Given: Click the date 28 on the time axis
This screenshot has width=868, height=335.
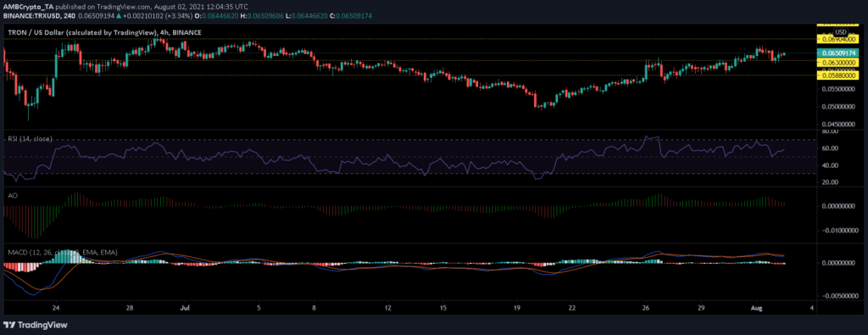Looking at the screenshot, I should (x=129, y=307).
